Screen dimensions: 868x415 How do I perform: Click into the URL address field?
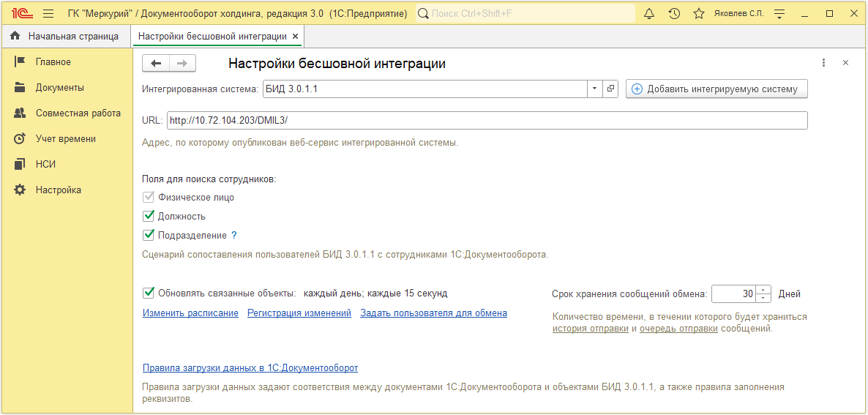(487, 121)
